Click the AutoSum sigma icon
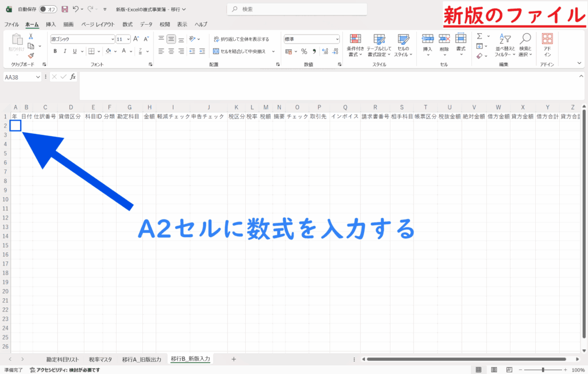Viewport: 588px width, 374px height. 479,36
